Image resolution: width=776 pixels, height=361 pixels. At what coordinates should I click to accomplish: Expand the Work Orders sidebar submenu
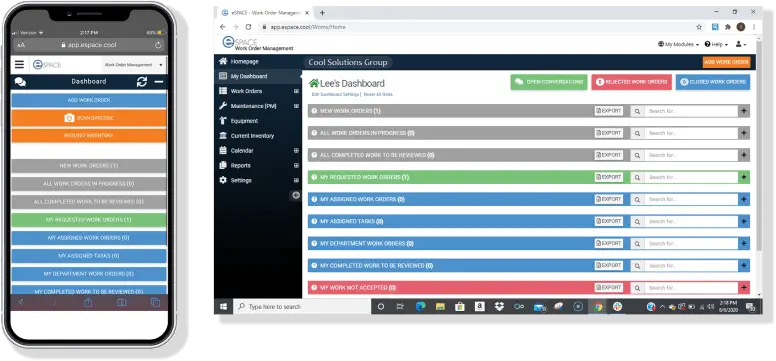(296, 91)
